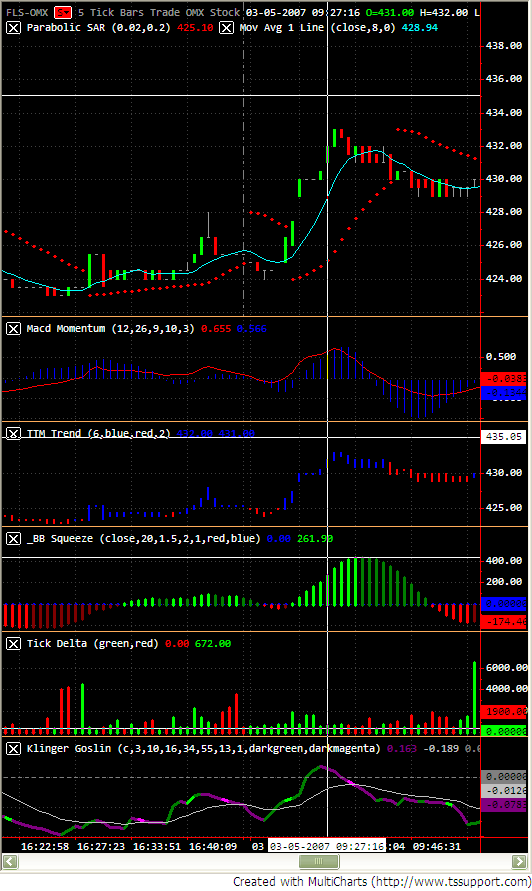Toggle the Mov Avg 1 Line checkbox
Viewport: 532px width, 891px height.
click(226, 28)
